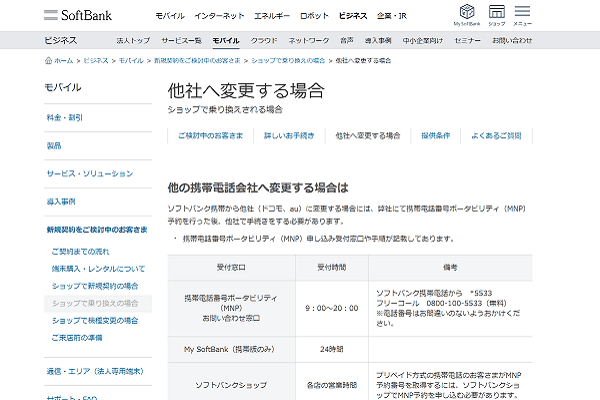This screenshot has width=600, height=400.
Task: Click My SoftBank（携帯版のみ） table cell
Action: point(231,349)
